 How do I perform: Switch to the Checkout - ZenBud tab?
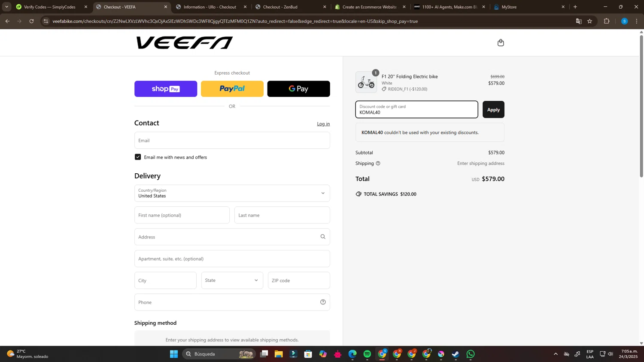coord(291,7)
